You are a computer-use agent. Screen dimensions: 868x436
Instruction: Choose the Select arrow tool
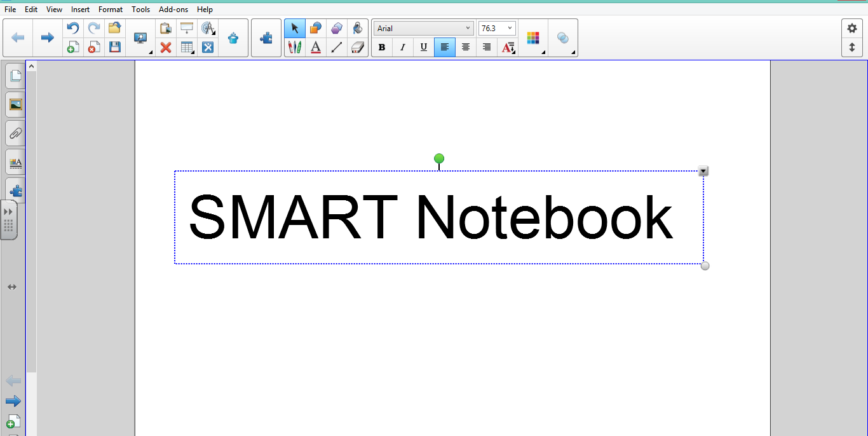(x=295, y=28)
